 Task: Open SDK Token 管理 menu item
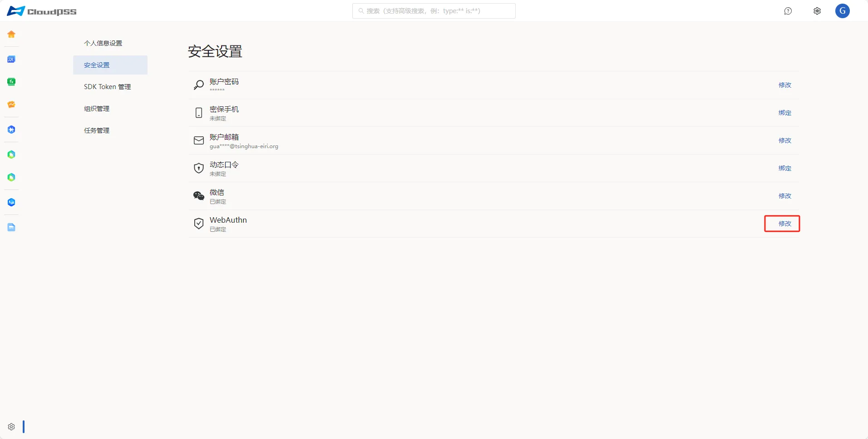point(110,87)
